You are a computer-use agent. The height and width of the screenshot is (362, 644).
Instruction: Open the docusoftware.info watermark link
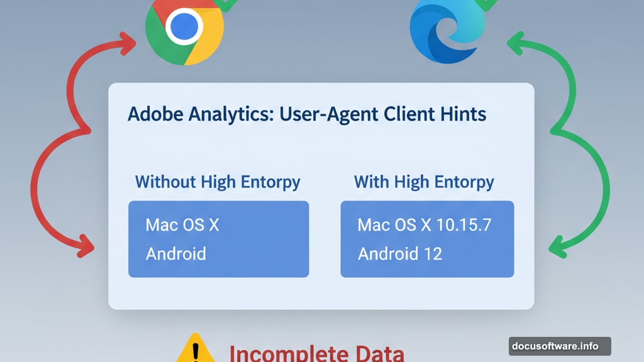[x=560, y=346]
